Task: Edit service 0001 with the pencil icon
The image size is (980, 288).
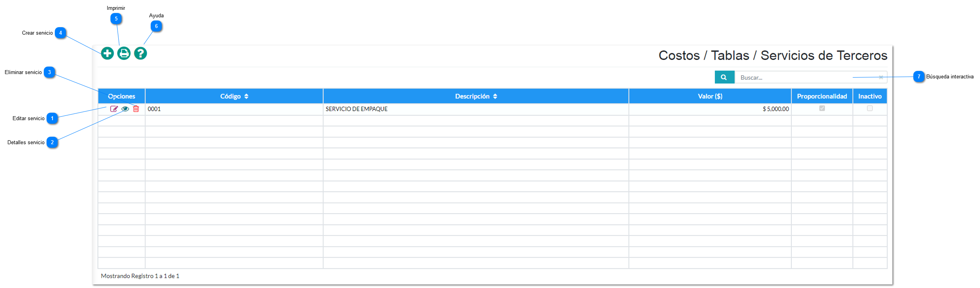Action: (x=114, y=109)
